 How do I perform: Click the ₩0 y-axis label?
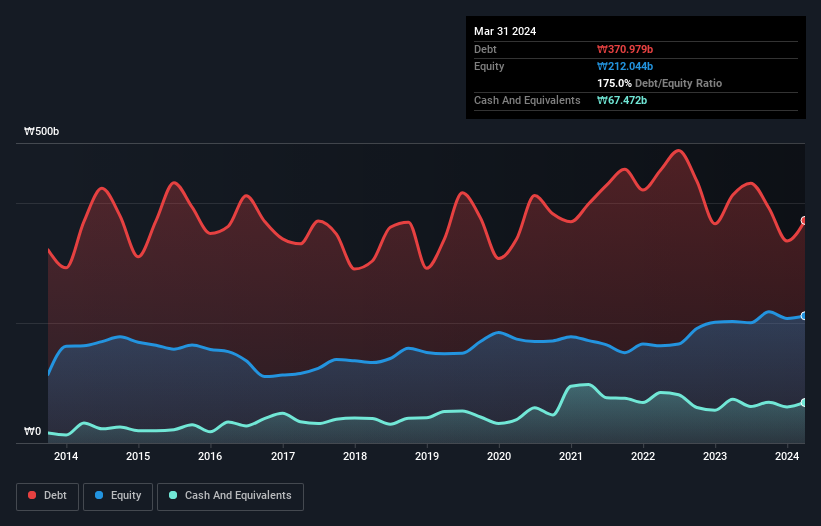[x=32, y=431]
